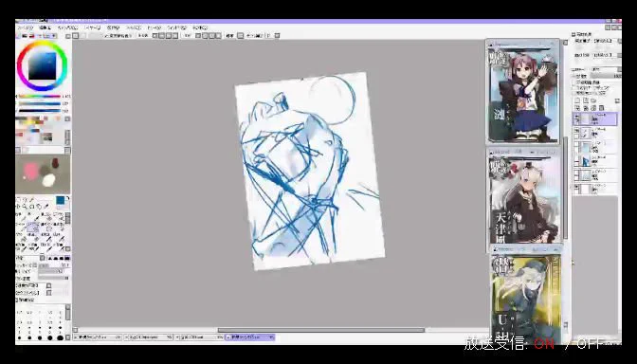Click the Redo toolbar button

pyautogui.click(x=82, y=36)
